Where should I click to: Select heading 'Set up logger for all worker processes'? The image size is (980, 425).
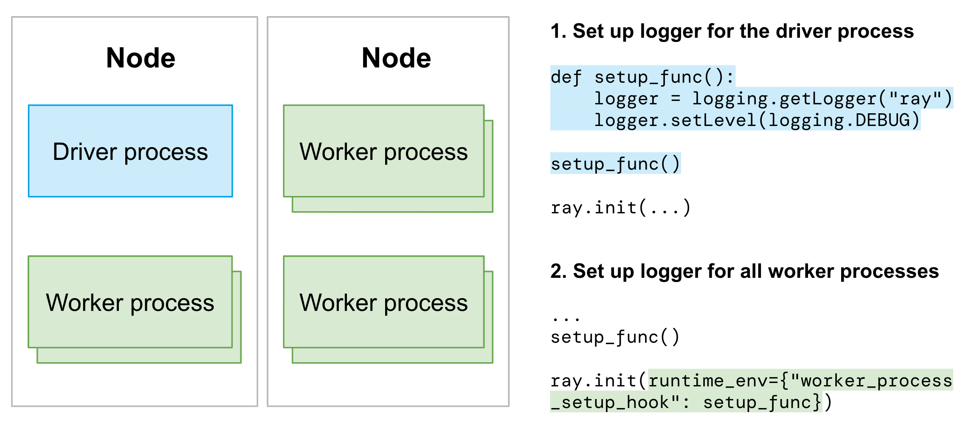click(747, 271)
